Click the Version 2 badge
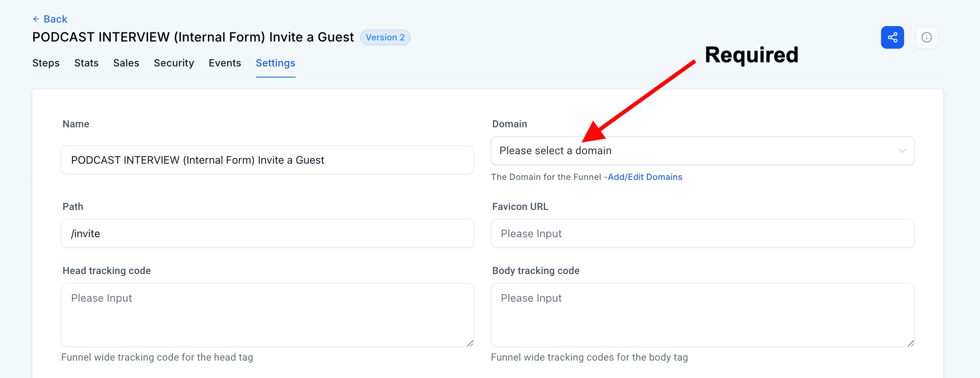 point(385,38)
